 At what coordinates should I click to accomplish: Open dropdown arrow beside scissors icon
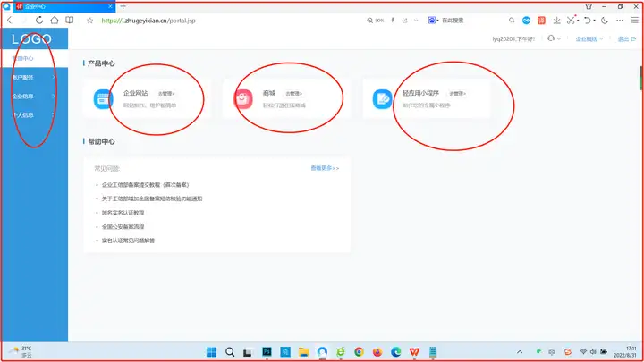578,21
